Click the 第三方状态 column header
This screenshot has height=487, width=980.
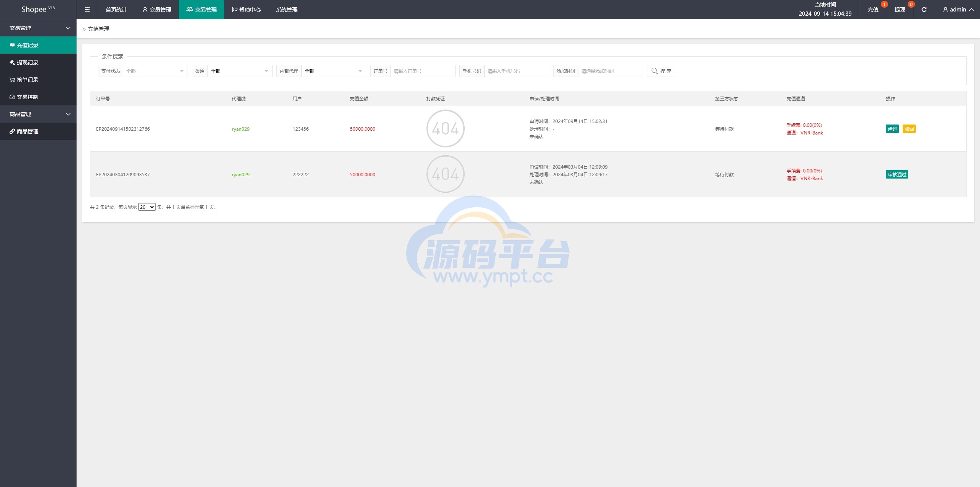coord(727,99)
